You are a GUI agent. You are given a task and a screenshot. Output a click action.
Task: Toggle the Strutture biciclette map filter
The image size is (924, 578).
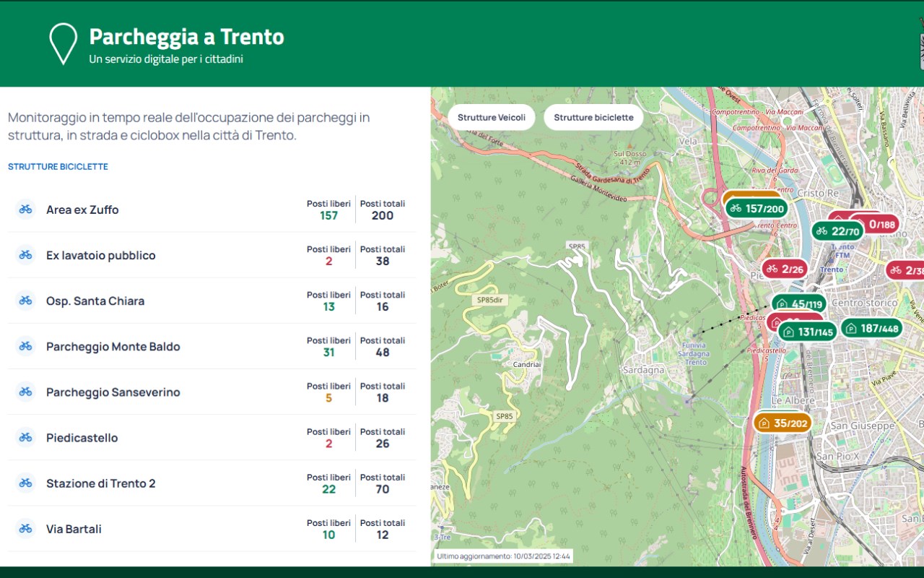593,118
